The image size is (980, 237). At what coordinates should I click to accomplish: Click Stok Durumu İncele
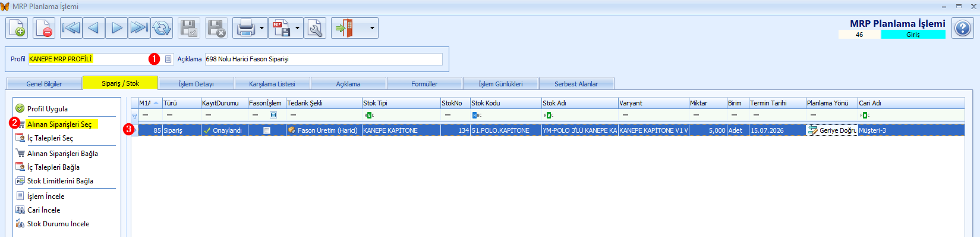click(58, 224)
